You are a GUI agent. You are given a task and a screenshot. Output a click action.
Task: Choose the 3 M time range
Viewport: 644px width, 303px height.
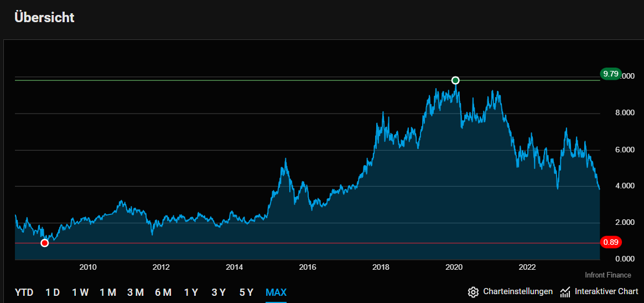tap(136, 292)
